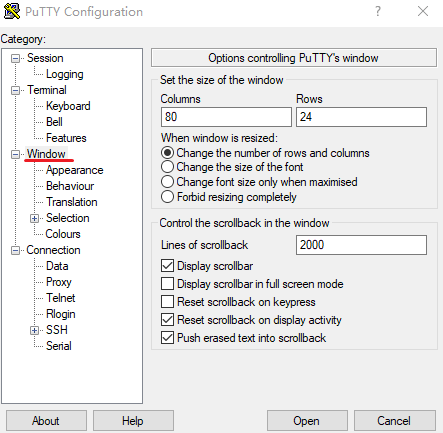
Task: Click the About button
Action: [46, 421]
